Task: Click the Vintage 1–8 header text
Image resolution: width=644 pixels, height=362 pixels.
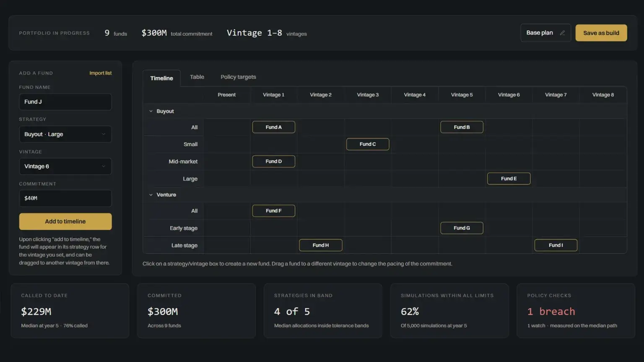Action: click(254, 33)
